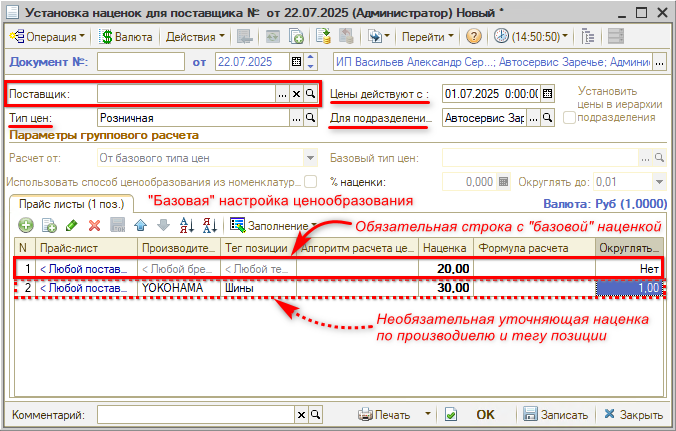676x431 pixels.
Task: Click the sort ascending A-Z icon
Action: (x=185, y=225)
